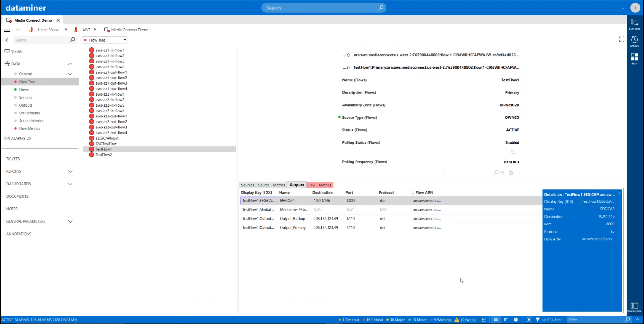Select the list view icon in the alarm bar
The width and height of the screenshot is (644, 324).
click(x=496, y=320)
